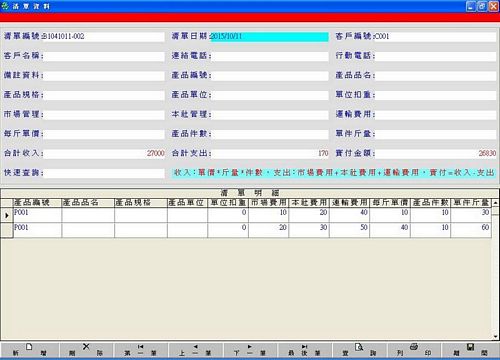Click the 清單日期 date field showing 2015/10/11

[x=269, y=36]
